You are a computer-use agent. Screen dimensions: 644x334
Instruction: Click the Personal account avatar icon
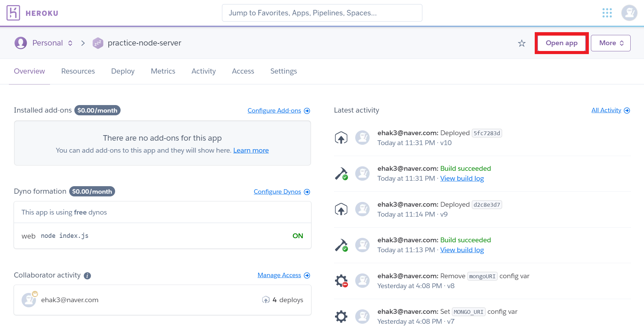click(x=21, y=43)
